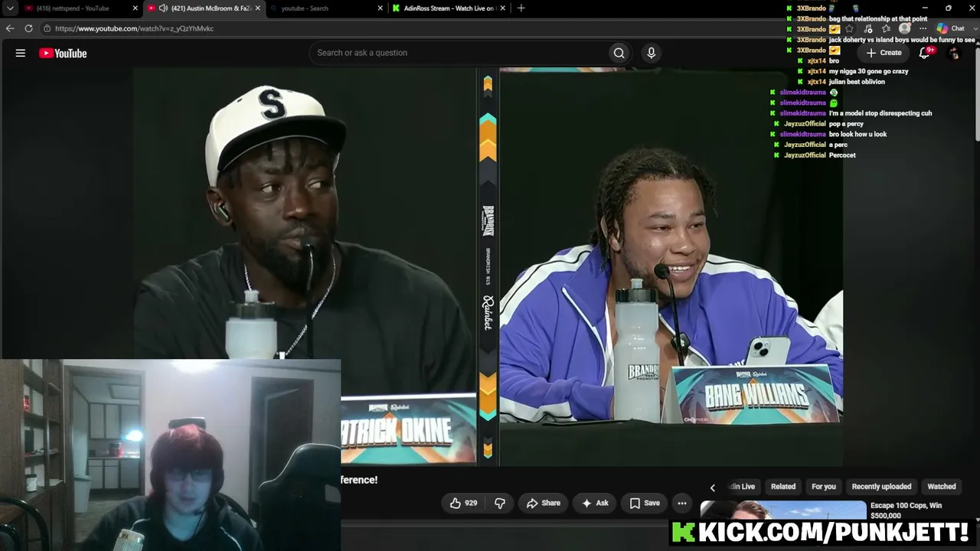Close the youtube Search tab
This screenshot has width=980, height=551.
pos(381,8)
